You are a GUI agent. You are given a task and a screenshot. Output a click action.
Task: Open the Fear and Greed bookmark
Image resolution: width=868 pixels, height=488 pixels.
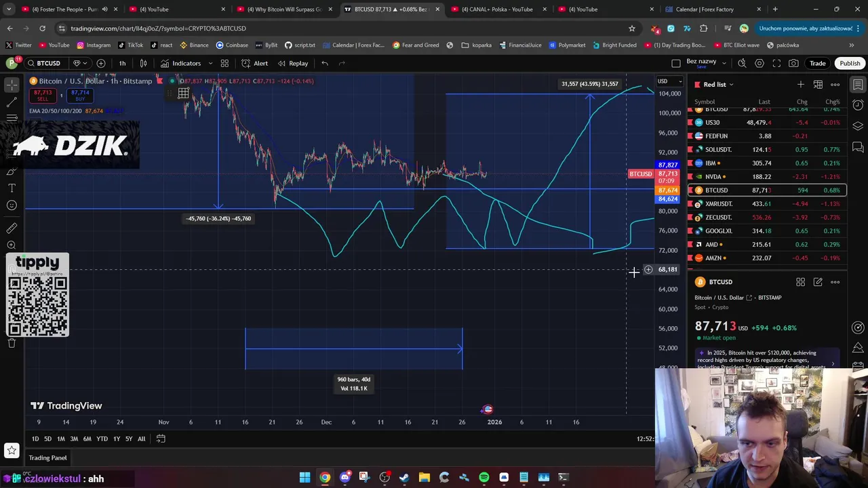tap(415, 45)
